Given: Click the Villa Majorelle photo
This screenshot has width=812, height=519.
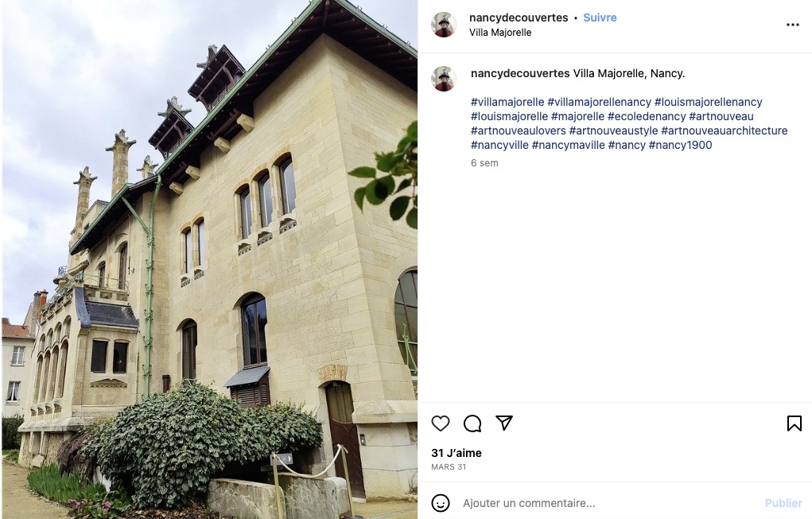Looking at the screenshot, I should pyautogui.click(x=209, y=259).
